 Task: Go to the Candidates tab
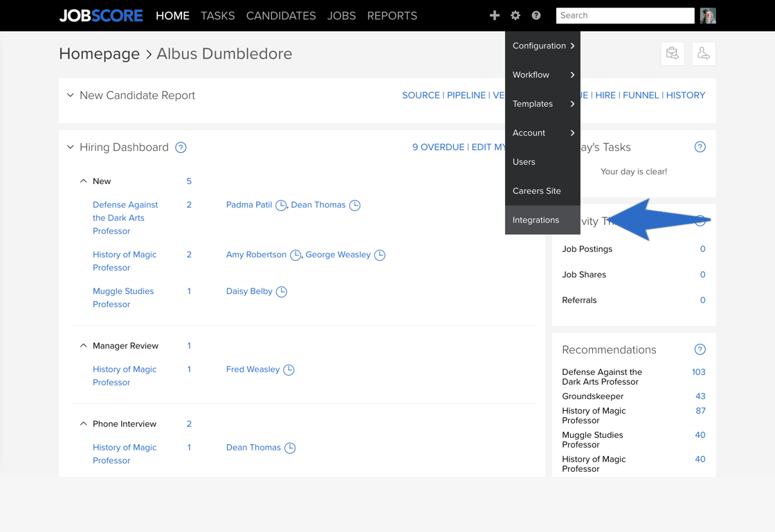tap(281, 16)
